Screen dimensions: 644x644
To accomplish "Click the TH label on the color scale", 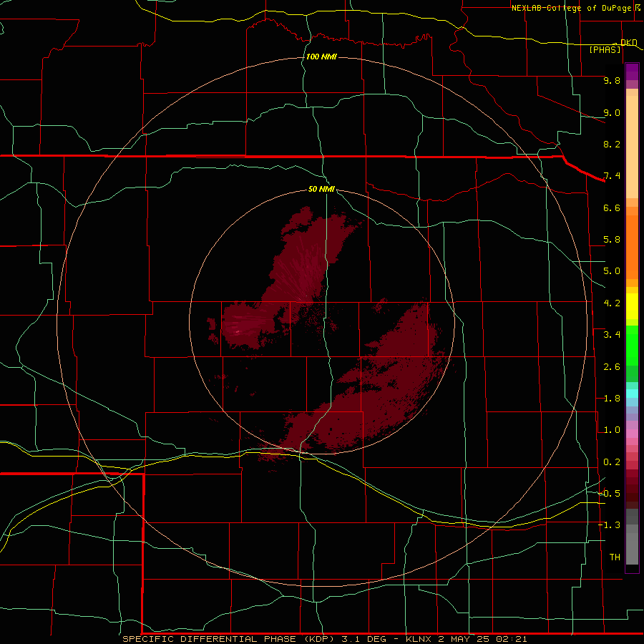I will click(615, 557).
